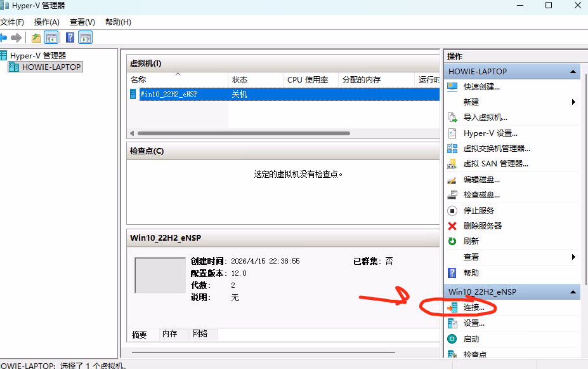Switch to the Memory (内存) tab
This screenshot has height=369, width=588.
pos(169,334)
